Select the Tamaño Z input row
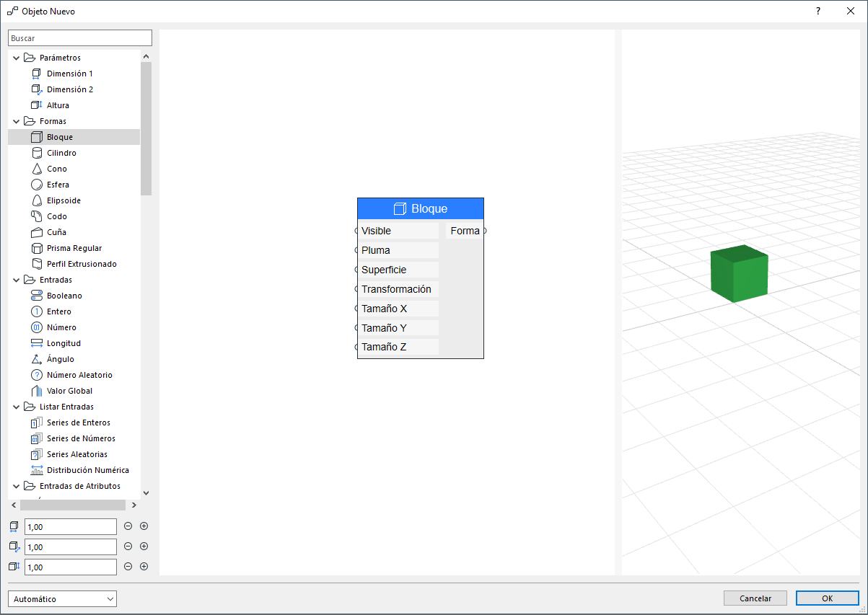 tap(398, 347)
